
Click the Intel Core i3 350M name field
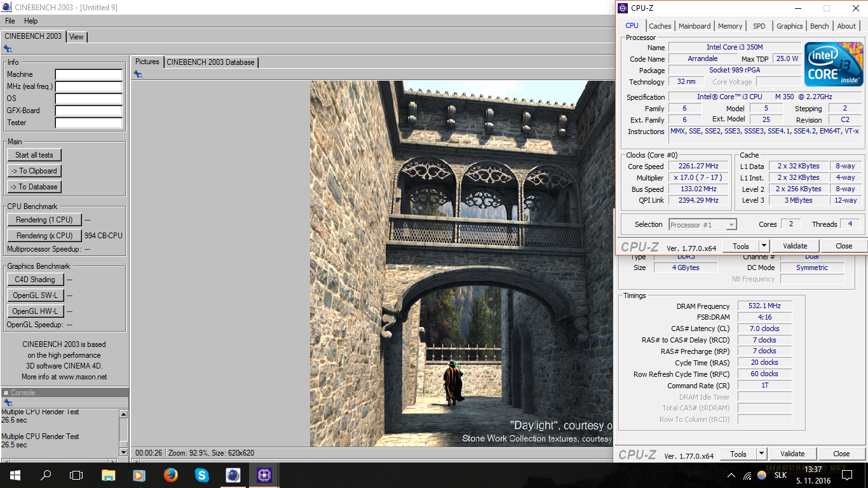coord(735,47)
